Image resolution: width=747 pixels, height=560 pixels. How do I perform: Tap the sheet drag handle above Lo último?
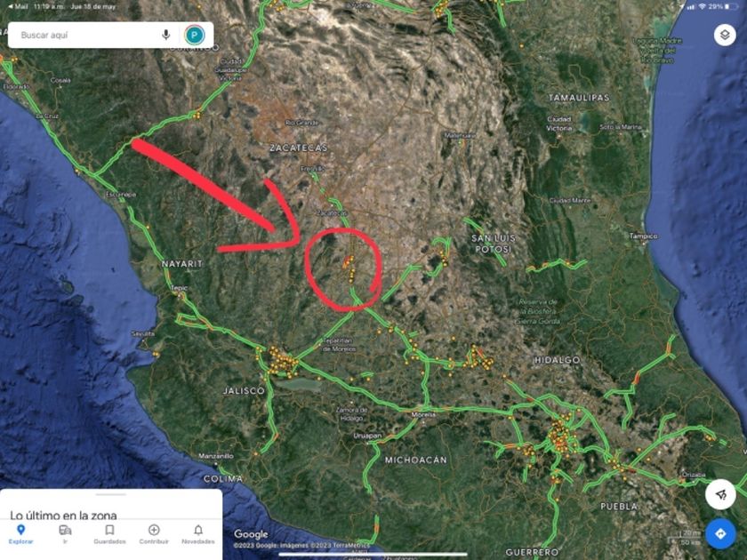[x=111, y=495]
